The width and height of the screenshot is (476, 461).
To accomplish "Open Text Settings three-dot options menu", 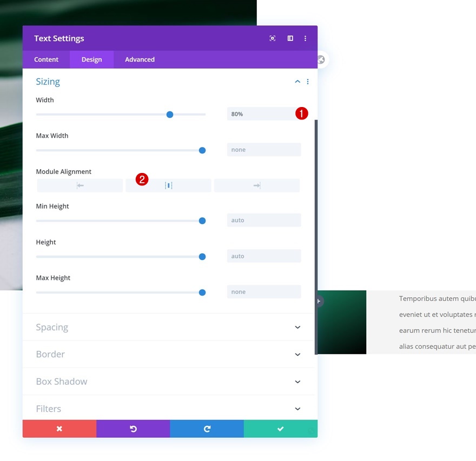I will pyautogui.click(x=305, y=38).
